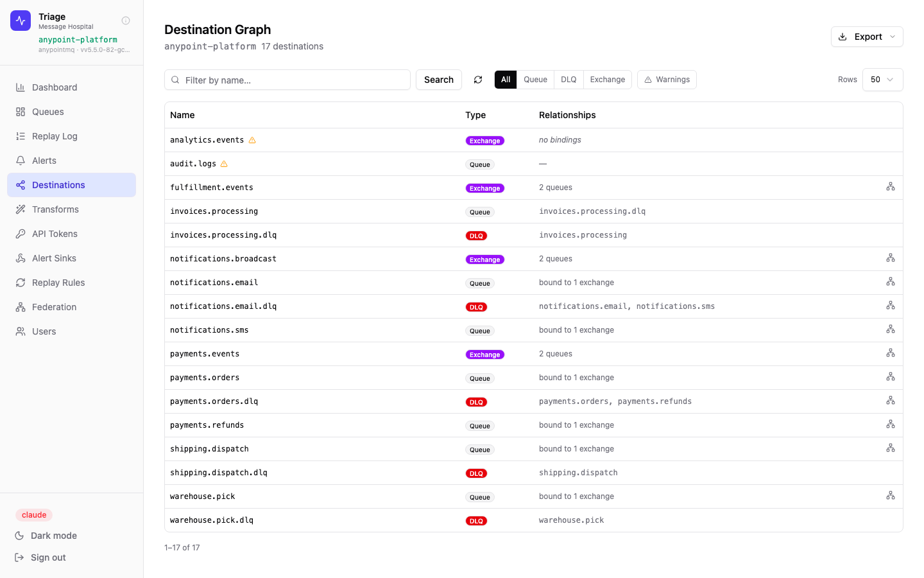924x578 pixels.
Task: Open graph icon for payments.refunds row
Action: point(891,425)
